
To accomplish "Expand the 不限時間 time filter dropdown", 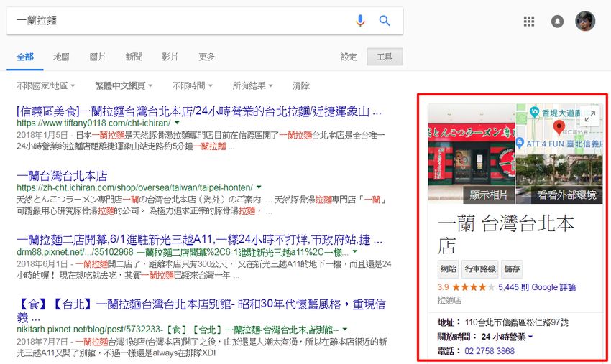I will (x=193, y=85).
